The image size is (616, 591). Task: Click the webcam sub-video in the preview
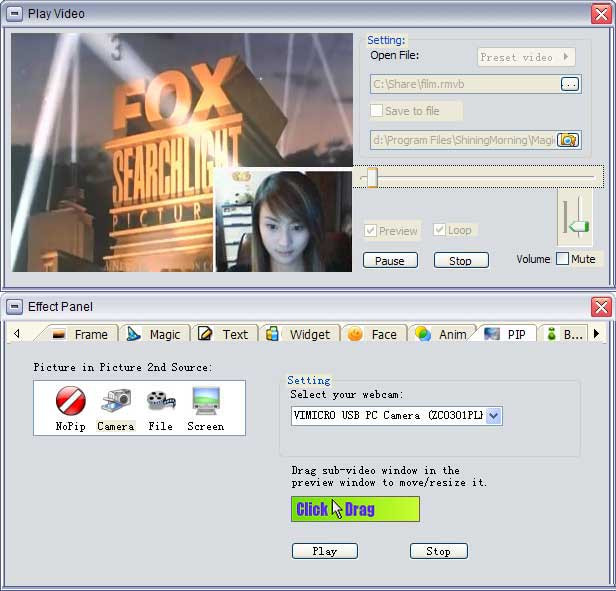[x=283, y=221]
